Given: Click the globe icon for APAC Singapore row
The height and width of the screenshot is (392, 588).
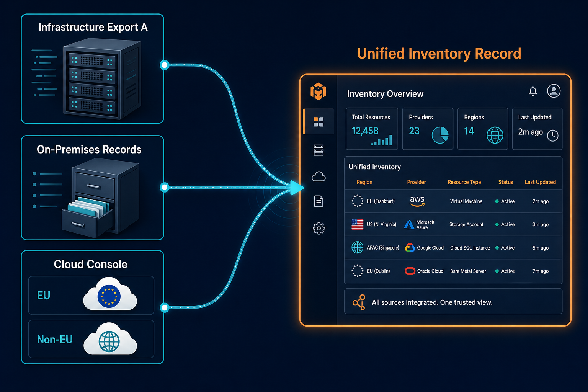Looking at the screenshot, I should (x=357, y=247).
